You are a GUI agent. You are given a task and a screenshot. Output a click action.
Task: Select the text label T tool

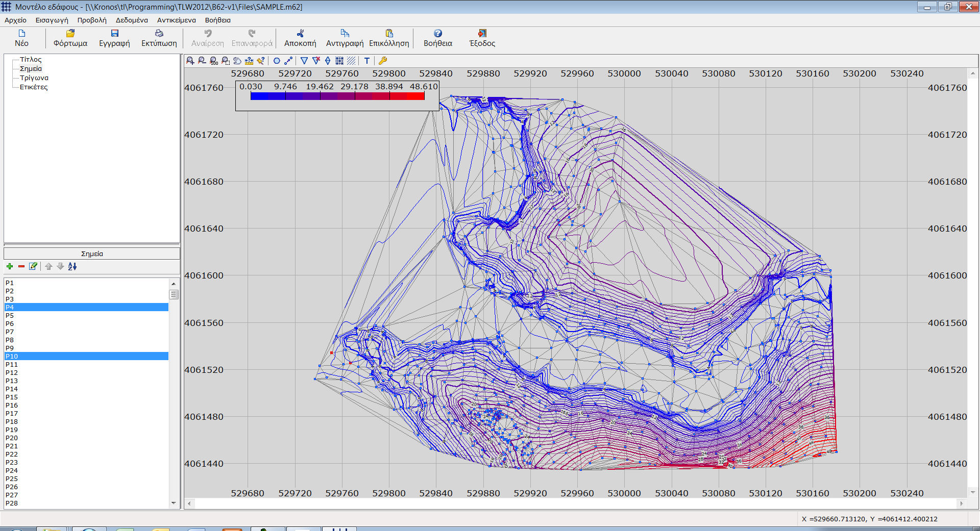coord(366,61)
